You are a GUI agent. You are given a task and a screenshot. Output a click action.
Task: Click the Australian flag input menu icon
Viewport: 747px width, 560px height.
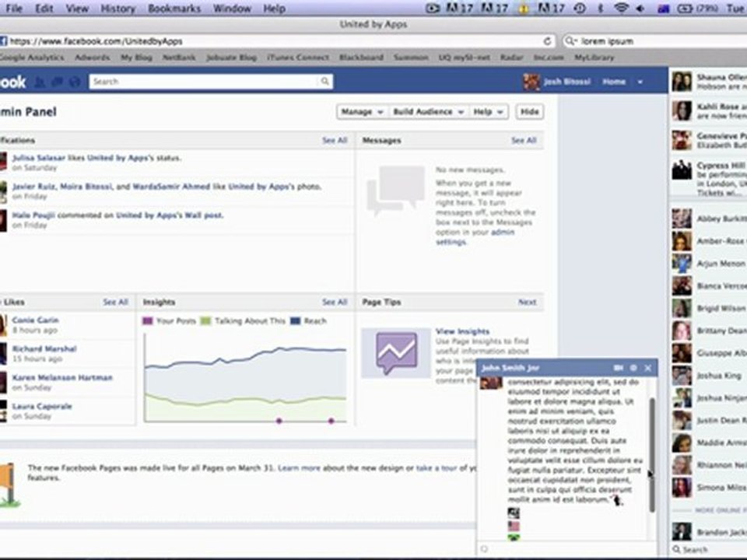[x=663, y=9]
